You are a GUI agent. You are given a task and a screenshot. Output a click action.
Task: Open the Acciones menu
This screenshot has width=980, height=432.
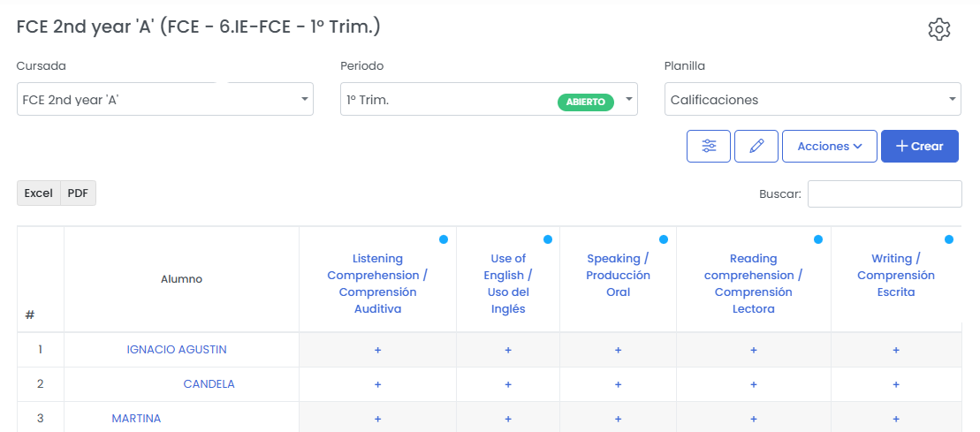(829, 147)
